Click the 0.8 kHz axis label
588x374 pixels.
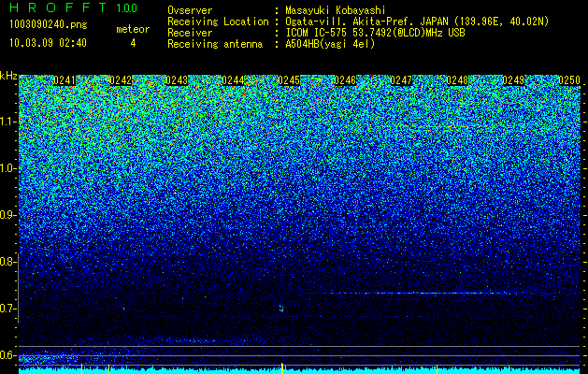pyautogui.click(x=7, y=262)
